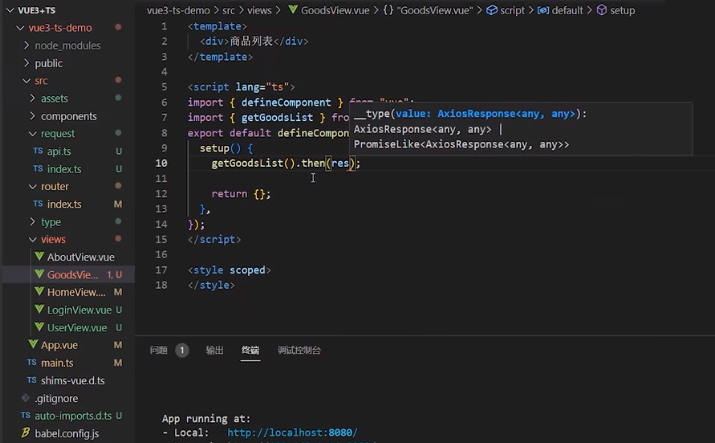
Task: Open main.ts TypeScript file icon
Action: tap(31, 362)
